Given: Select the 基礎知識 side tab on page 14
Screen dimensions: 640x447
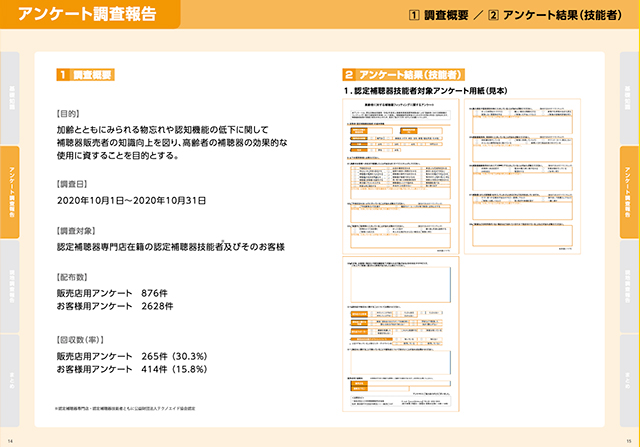Looking at the screenshot, I should pos(9,98).
